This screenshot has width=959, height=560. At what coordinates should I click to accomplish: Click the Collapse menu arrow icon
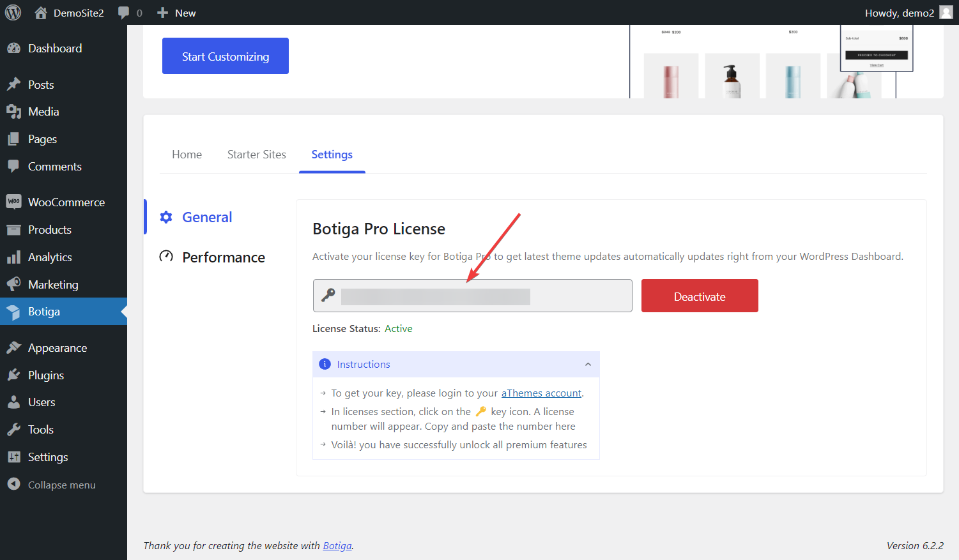pyautogui.click(x=13, y=485)
